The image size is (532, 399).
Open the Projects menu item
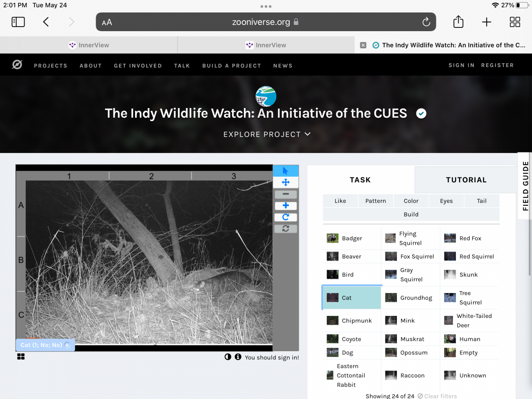[x=51, y=66]
